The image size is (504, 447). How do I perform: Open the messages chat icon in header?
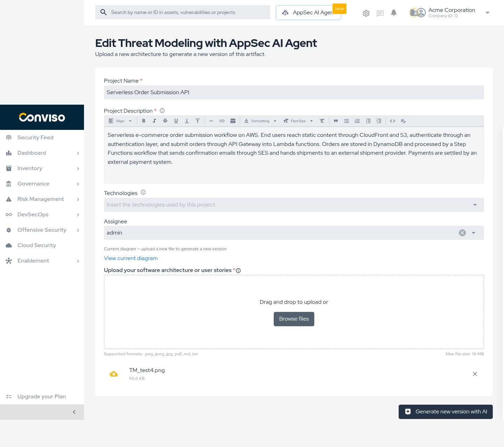pos(380,13)
